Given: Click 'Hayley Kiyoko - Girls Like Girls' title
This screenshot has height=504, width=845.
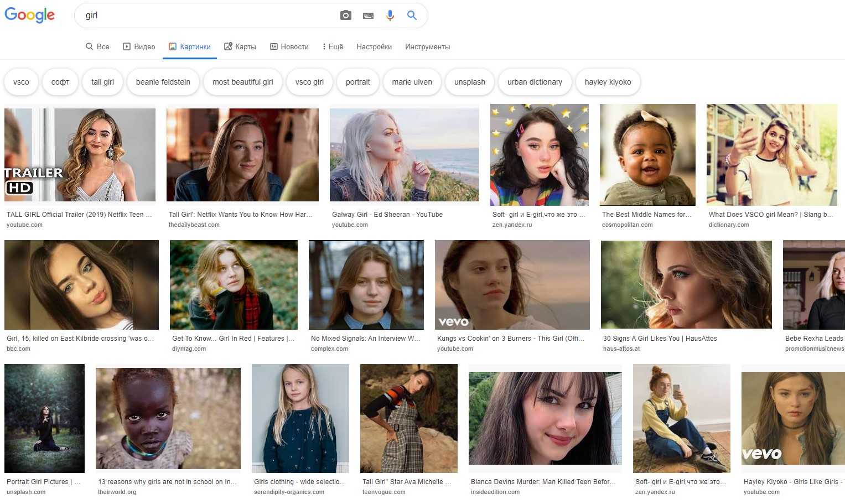Looking at the screenshot, I should [793, 482].
